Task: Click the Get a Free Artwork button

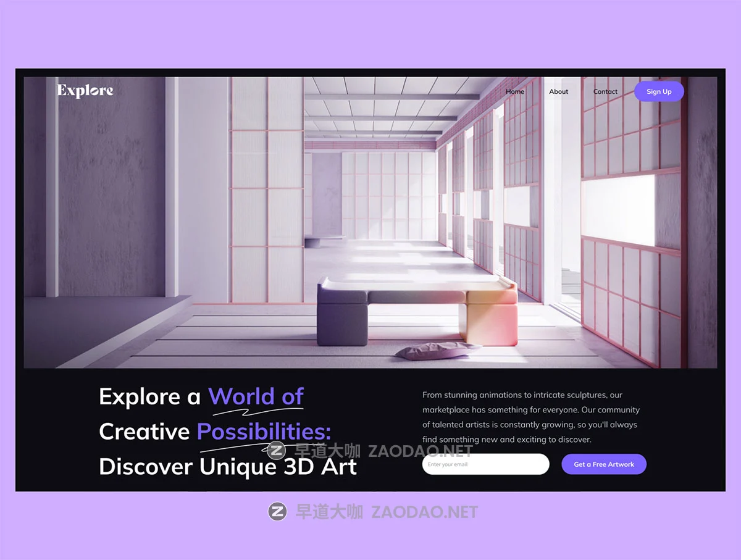Action: [x=603, y=464]
